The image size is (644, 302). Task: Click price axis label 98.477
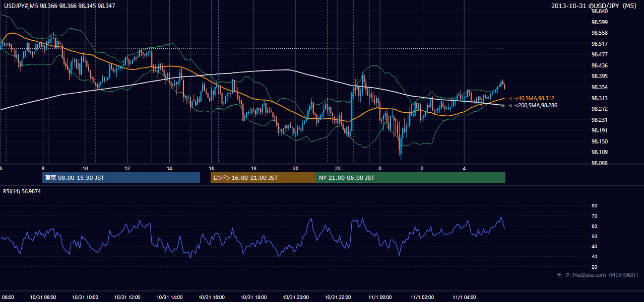point(599,54)
